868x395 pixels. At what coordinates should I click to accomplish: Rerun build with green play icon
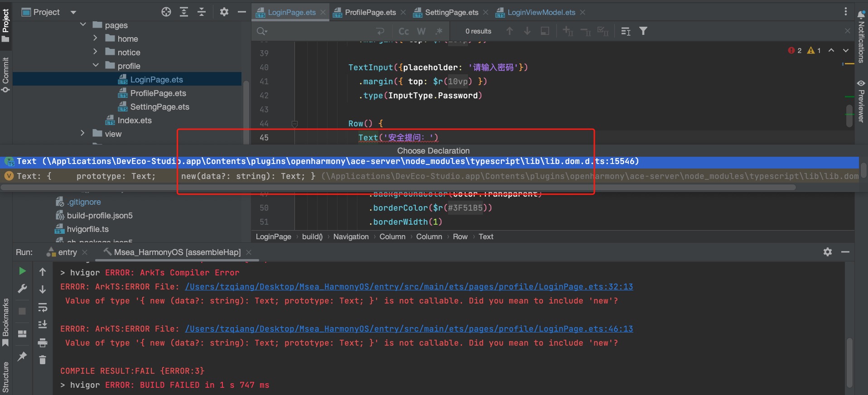22,271
